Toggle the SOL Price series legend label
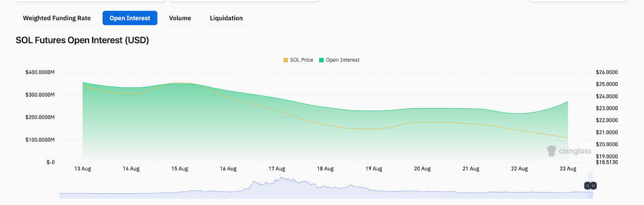644x205 pixels. coord(301,60)
